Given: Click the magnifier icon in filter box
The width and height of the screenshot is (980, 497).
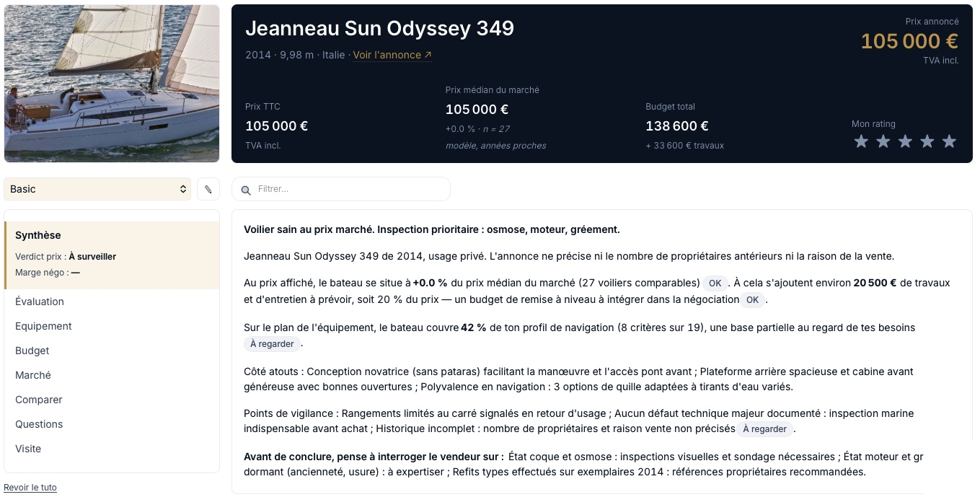Looking at the screenshot, I should click(x=246, y=190).
